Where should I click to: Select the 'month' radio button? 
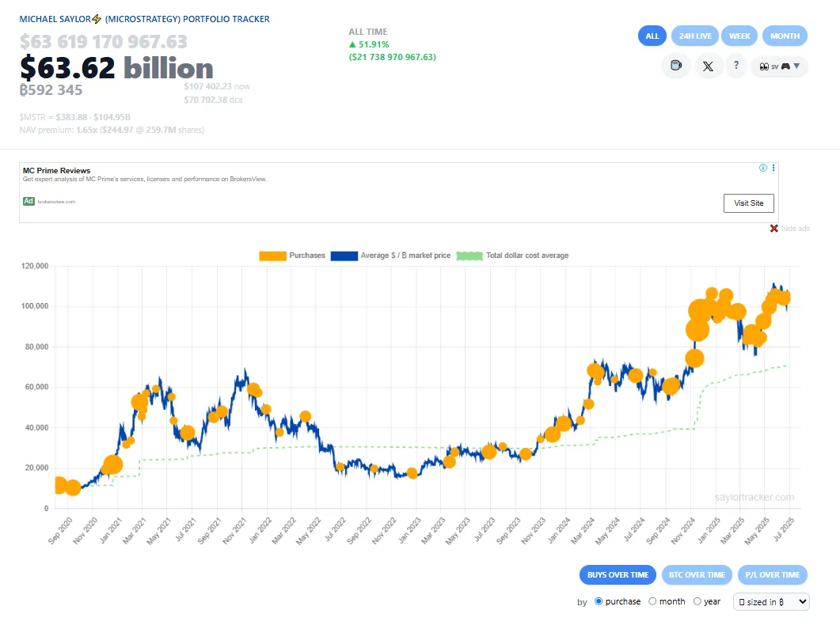[x=652, y=601]
